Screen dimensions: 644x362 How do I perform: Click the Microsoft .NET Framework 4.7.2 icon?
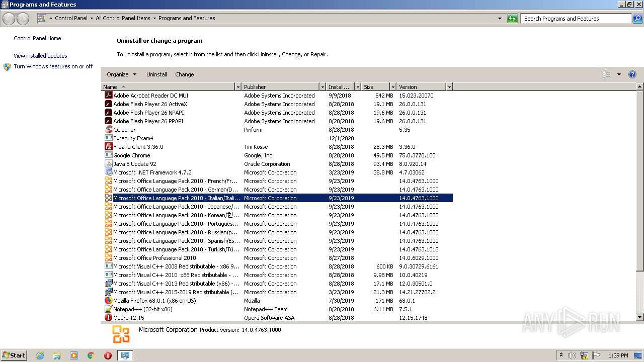[x=108, y=172]
